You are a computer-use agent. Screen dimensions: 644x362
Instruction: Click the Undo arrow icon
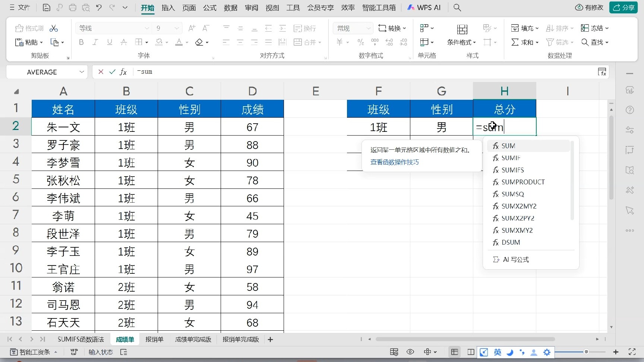coord(99,7)
